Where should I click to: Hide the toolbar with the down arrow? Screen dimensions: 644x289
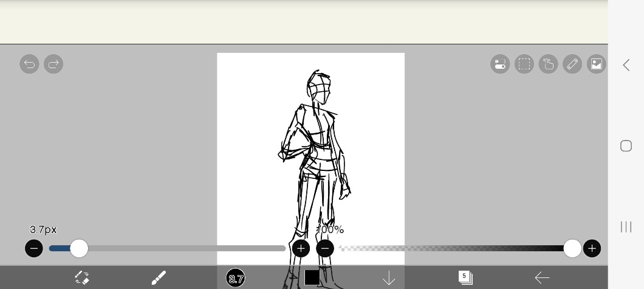[x=389, y=278]
